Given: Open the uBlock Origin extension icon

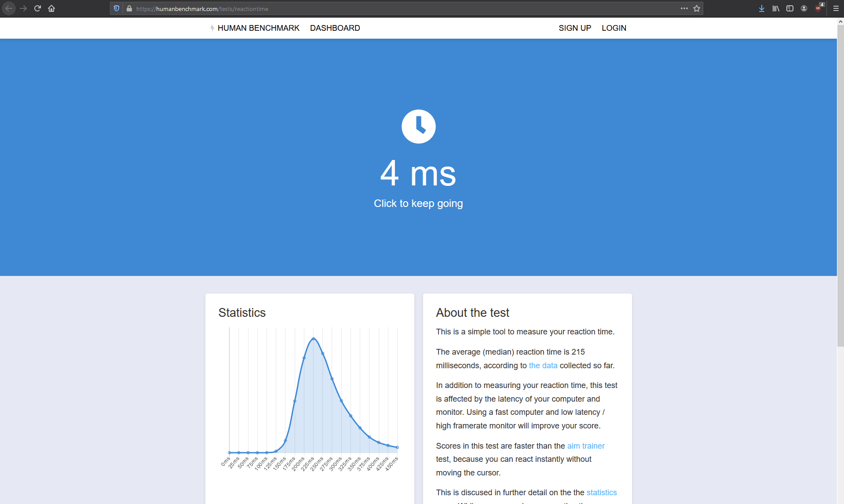Looking at the screenshot, I should [x=819, y=7].
